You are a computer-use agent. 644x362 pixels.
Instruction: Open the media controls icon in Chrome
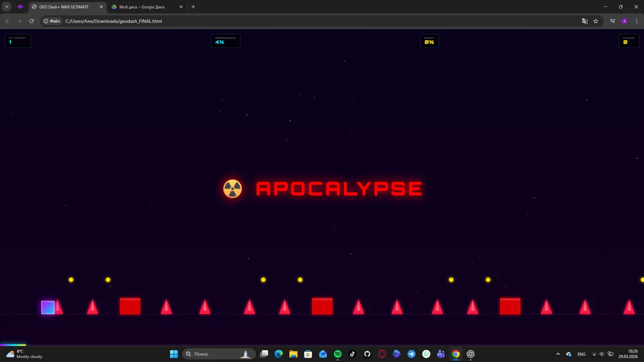(x=612, y=21)
